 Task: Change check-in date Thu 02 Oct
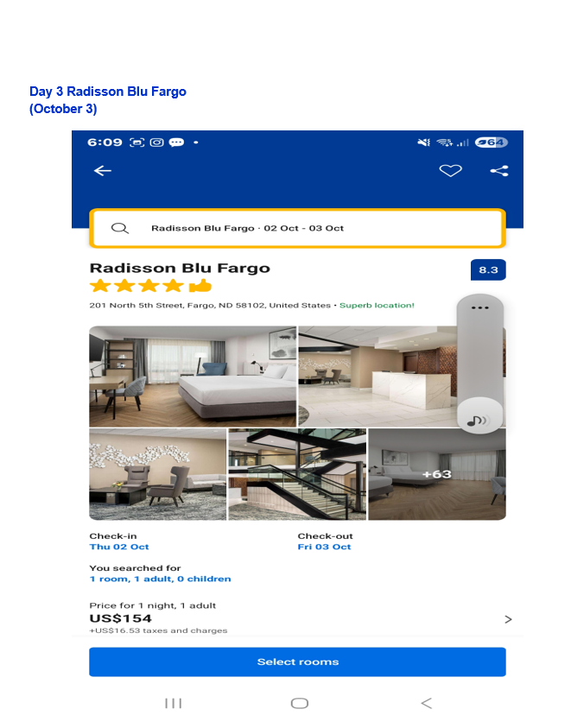[x=119, y=547]
